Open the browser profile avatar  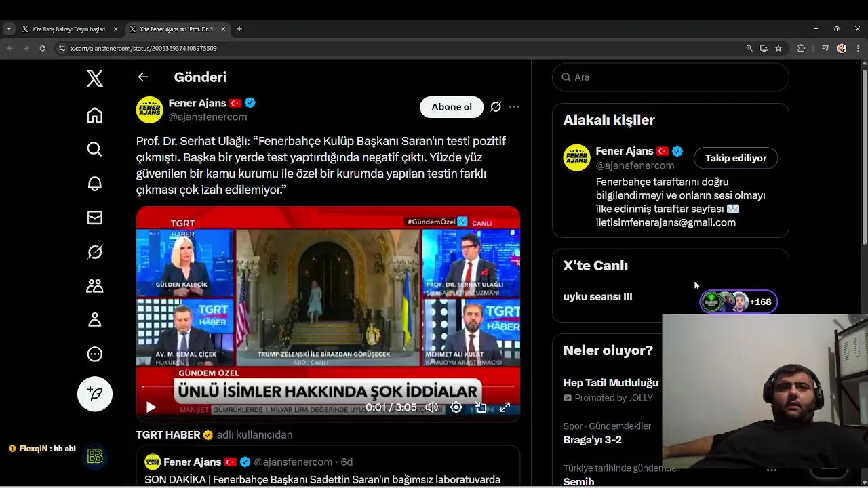pos(842,48)
